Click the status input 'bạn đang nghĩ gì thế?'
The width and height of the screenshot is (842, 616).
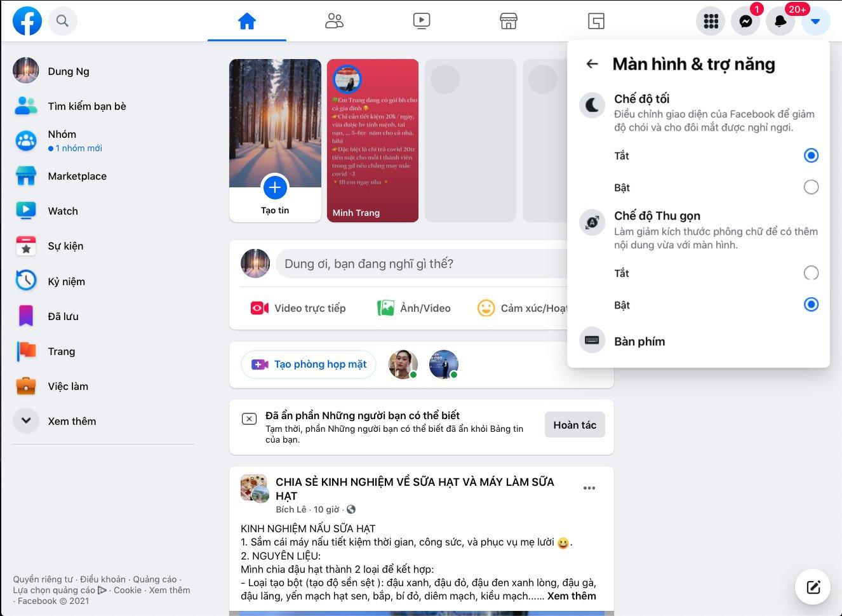pyautogui.click(x=419, y=264)
